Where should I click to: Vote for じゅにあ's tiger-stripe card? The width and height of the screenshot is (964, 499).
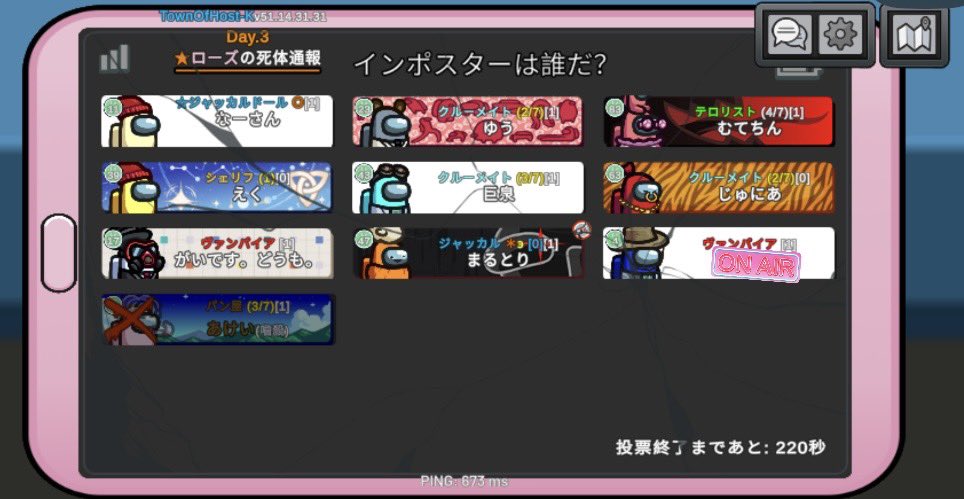[719, 187]
